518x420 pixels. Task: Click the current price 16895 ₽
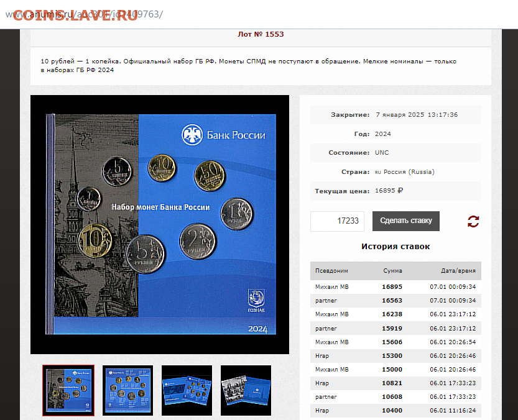pyautogui.click(x=389, y=191)
